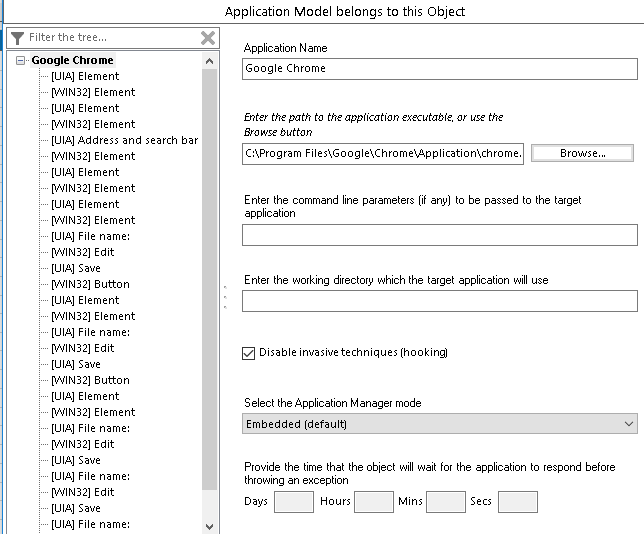The width and height of the screenshot is (644, 534).
Task: Click the tree scrollbar down arrow
Action: 209,525
